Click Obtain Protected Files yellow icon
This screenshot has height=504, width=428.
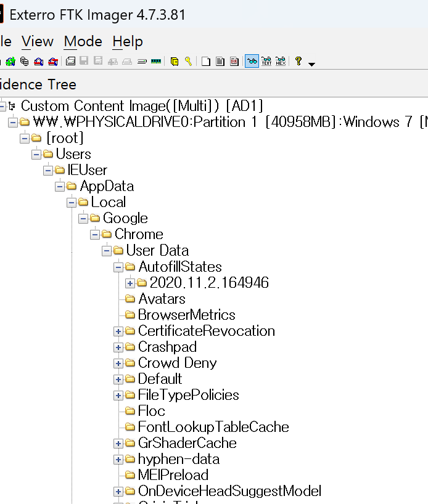tap(175, 61)
